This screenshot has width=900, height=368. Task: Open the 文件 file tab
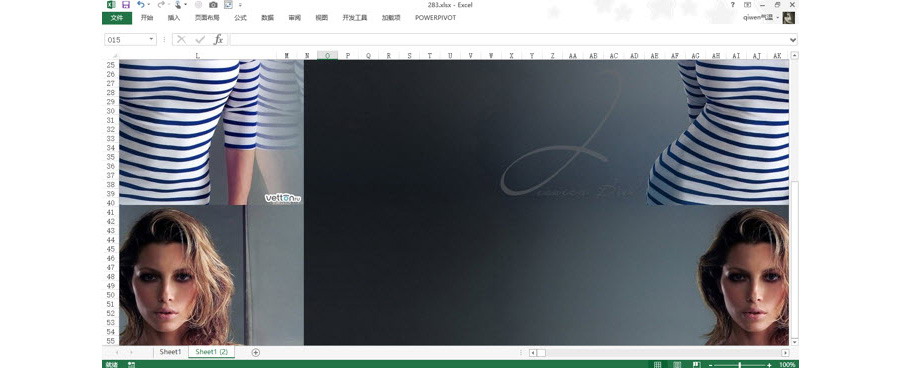coord(117,18)
